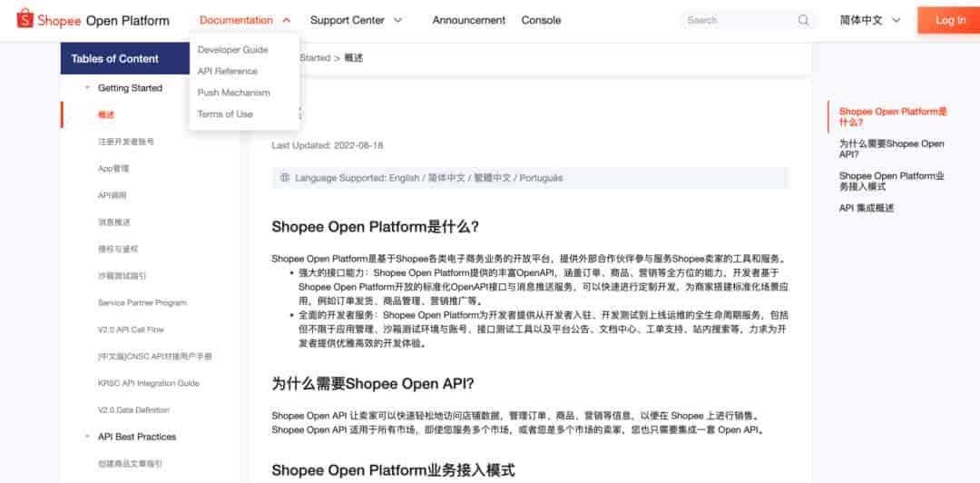980x483 pixels.
Task: Click the heading Shopee Open Platform业务接入模式
Action: tap(393, 470)
